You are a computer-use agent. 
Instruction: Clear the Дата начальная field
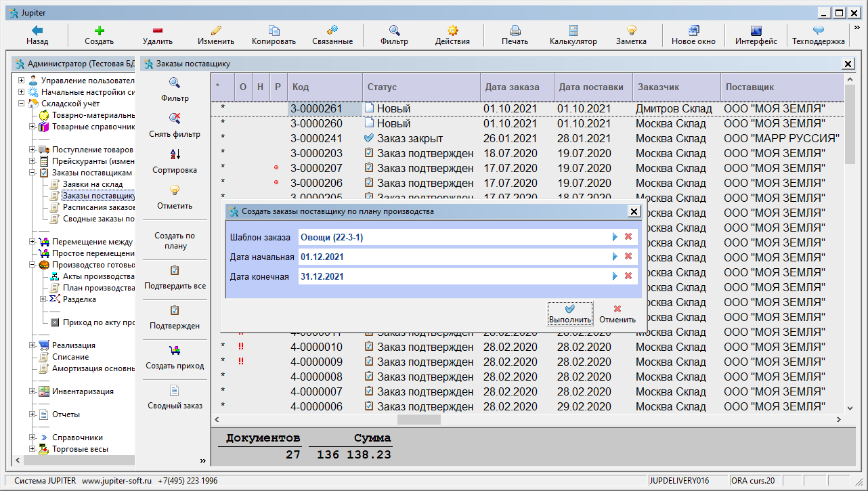coord(628,257)
